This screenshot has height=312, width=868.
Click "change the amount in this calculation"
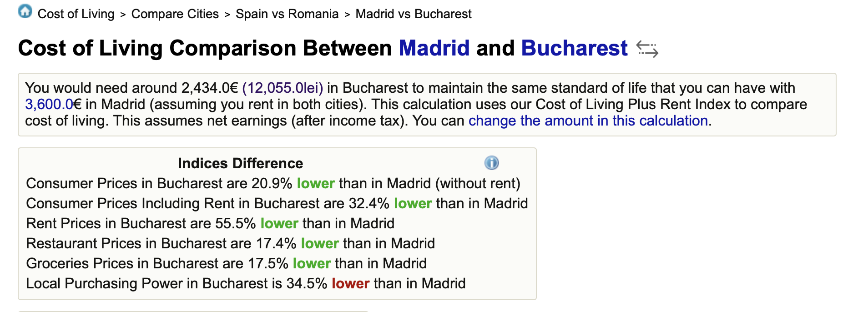[588, 121]
